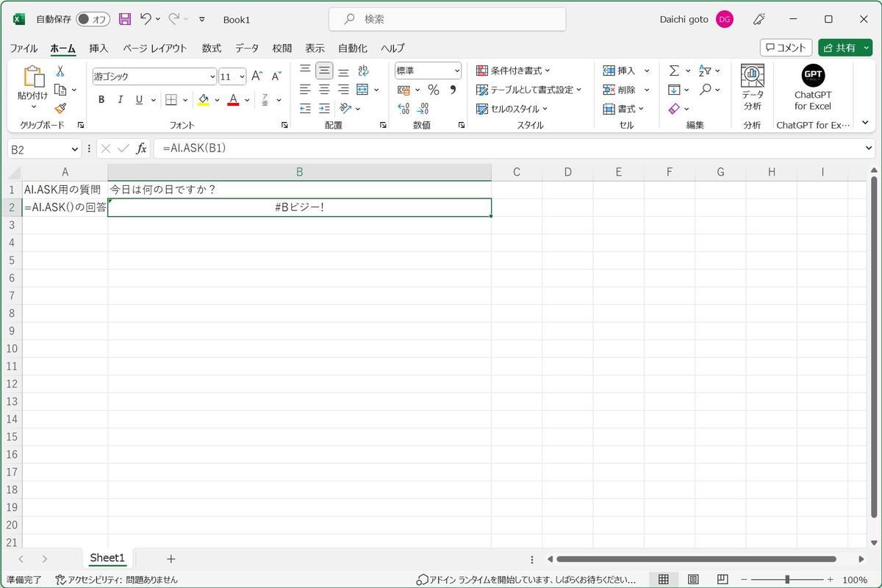Switch to Normal view in status bar

[663, 579]
